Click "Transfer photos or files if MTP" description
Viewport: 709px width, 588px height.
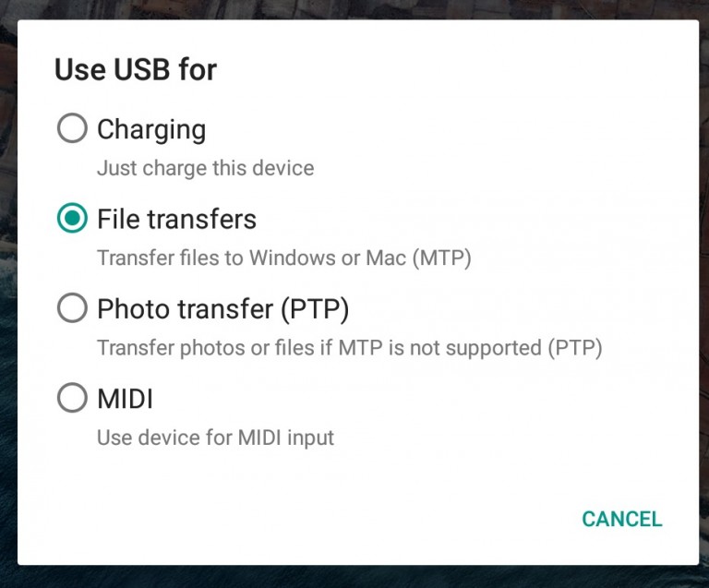pyautogui.click(x=349, y=348)
